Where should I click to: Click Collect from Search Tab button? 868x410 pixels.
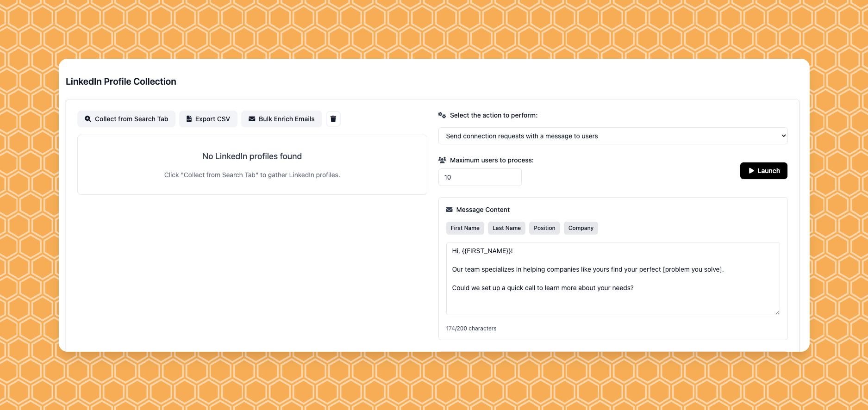[x=126, y=119]
